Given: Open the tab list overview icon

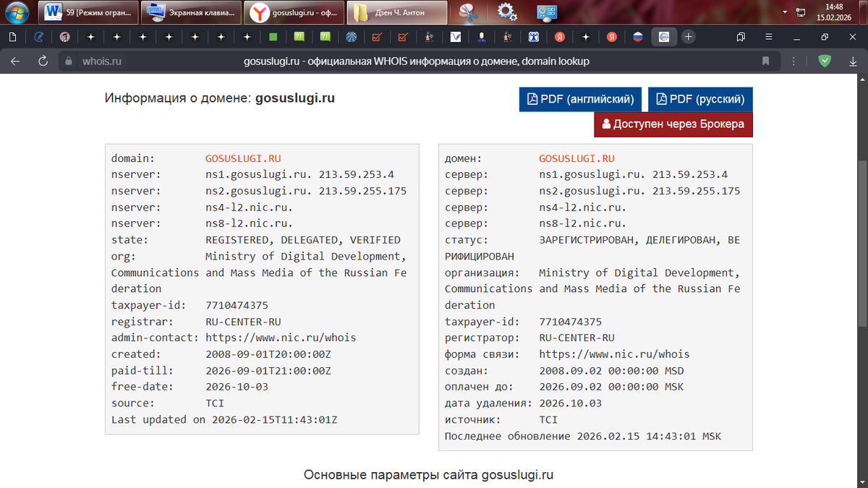Looking at the screenshot, I should pyautogui.click(x=741, y=36).
